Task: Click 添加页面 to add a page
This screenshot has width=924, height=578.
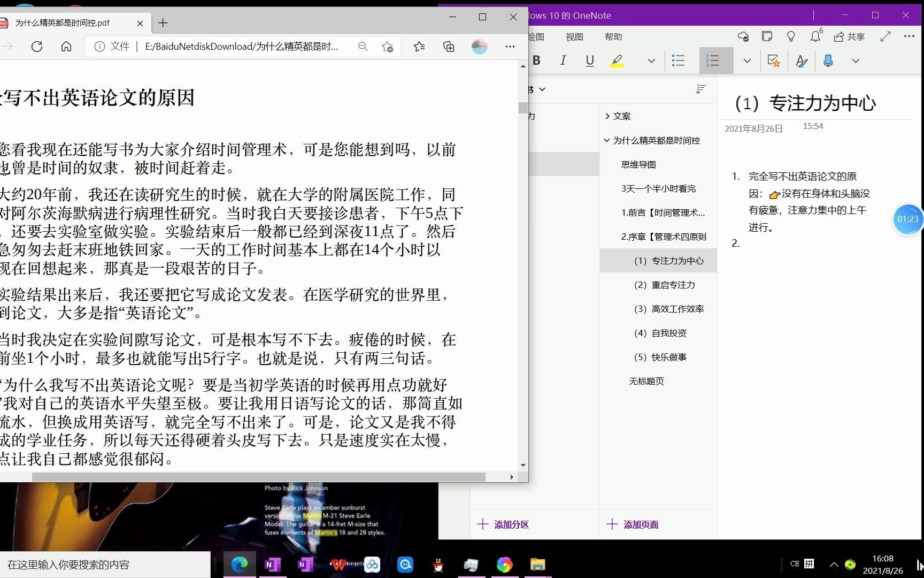Action: pyautogui.click(x=633, y=524)
